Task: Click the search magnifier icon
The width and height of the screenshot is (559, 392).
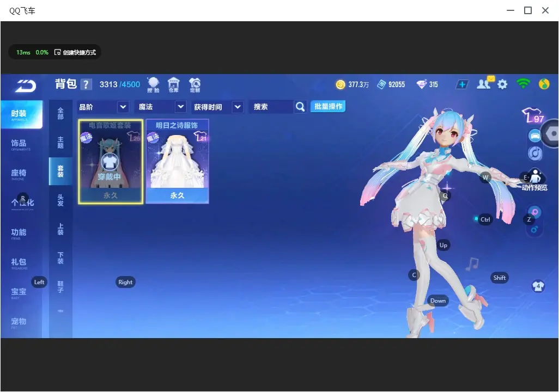Action: [x=300, y=107]
